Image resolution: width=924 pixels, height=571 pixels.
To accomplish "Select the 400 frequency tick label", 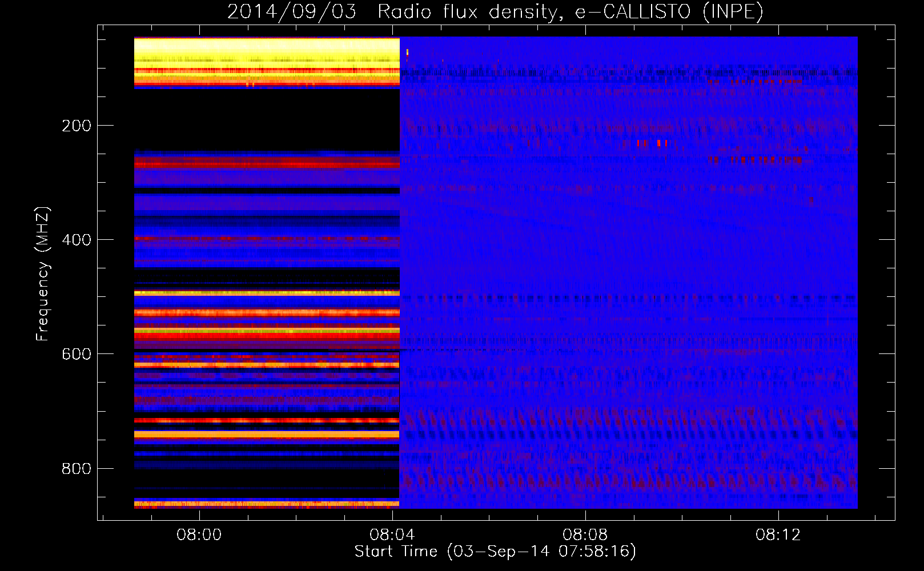I will coord(77,240).
